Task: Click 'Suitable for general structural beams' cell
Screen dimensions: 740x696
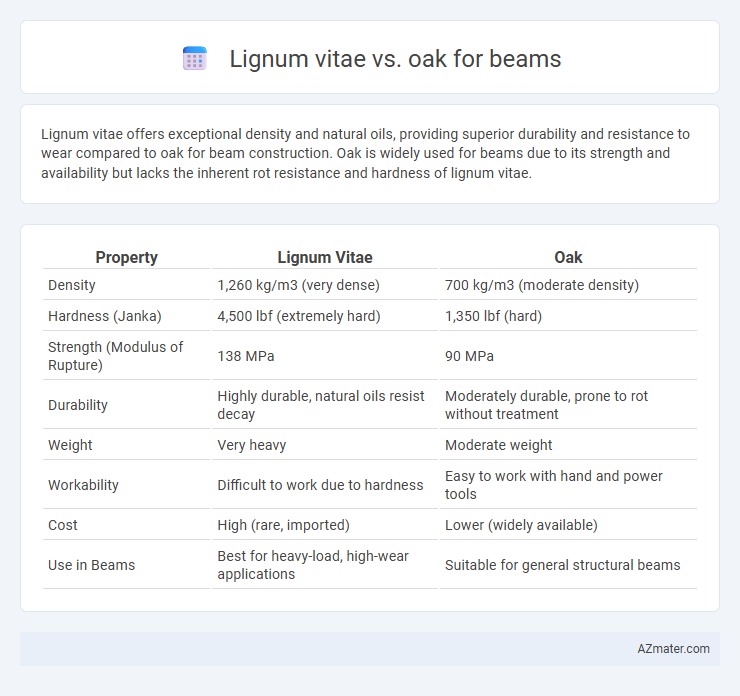Action: coord(563,565)
